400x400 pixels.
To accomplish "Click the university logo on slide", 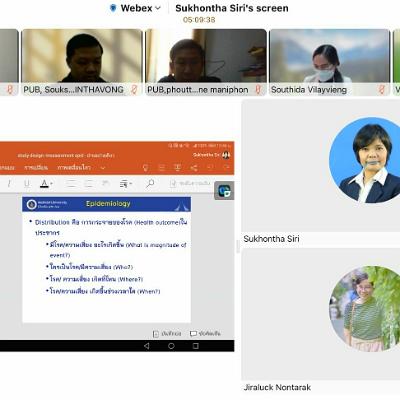I will (x=32, y=204).
